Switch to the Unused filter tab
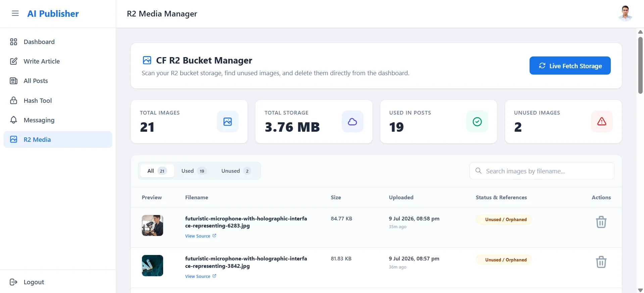The height and width of the screenshot is (293, 644). [x=236, y=171]
